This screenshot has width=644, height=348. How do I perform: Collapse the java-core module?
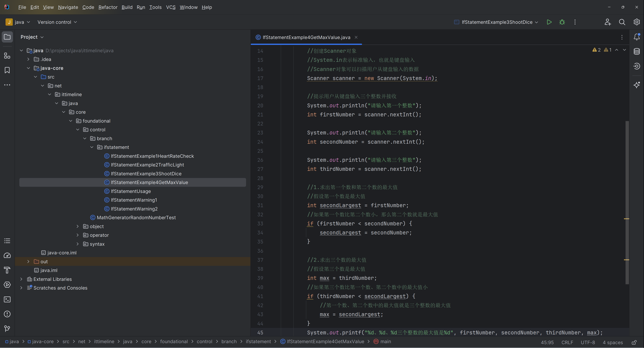tap(28, 68)
